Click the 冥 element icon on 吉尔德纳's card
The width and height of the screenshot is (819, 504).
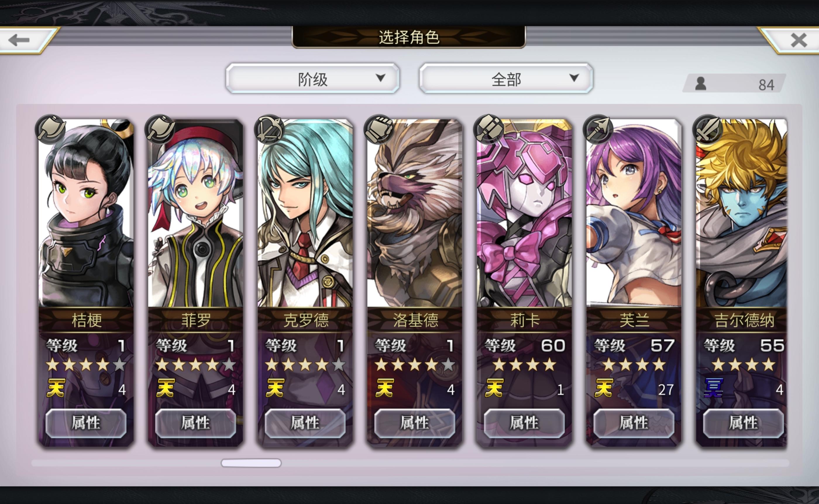click(x=714, y=388)
